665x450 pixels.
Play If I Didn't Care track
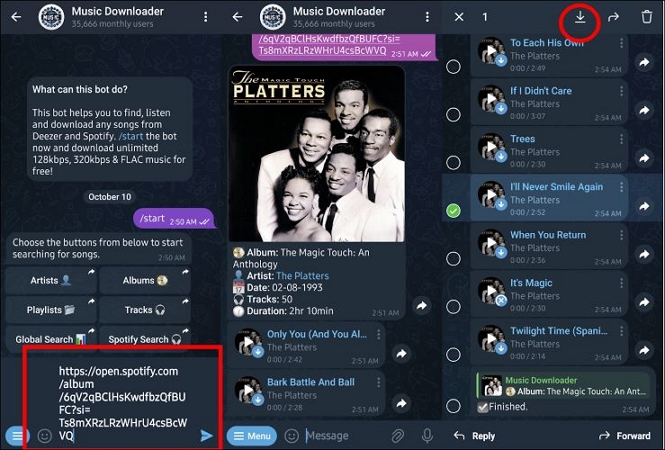[491, 98]
